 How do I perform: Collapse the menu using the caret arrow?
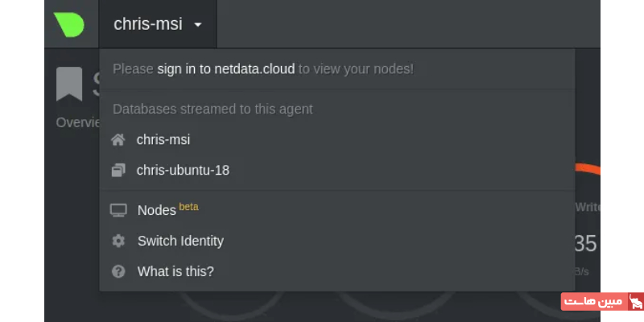pos(198,24)
